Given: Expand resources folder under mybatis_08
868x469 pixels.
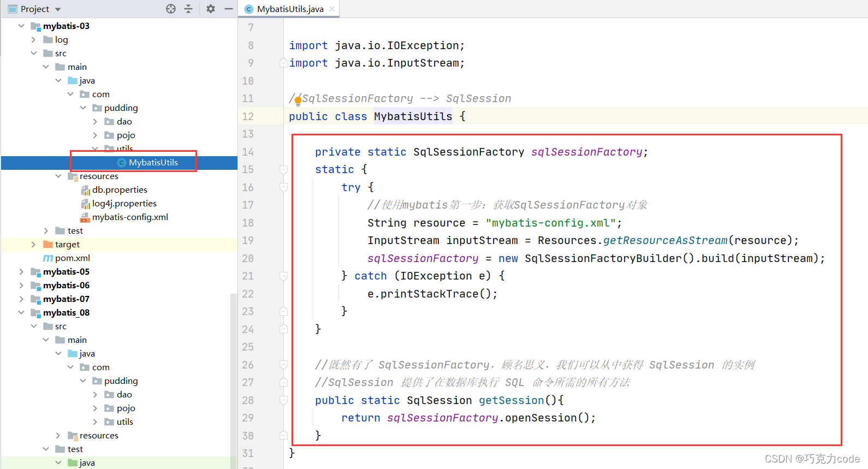Looking at the screenshot, I should (x=58, y=435).
